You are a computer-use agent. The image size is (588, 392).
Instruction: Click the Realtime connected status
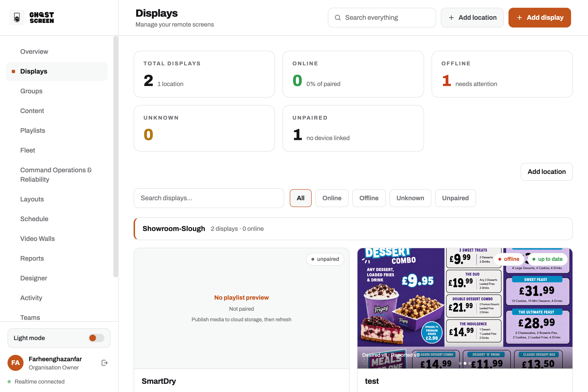[36, 381]
